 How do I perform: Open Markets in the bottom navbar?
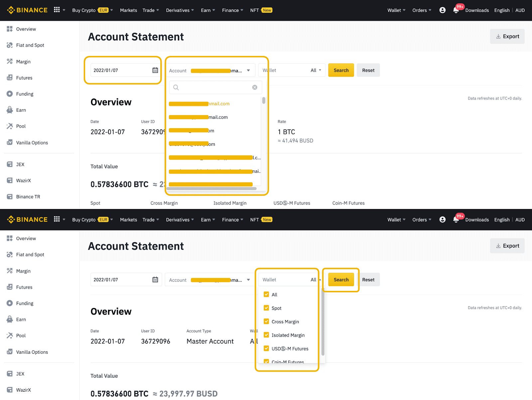pyautogui.click(x=128, y=220)
